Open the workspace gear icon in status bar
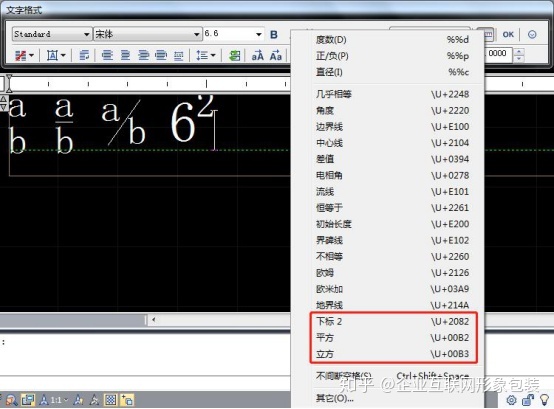This screenshot has width=554, height=409. 511,400
